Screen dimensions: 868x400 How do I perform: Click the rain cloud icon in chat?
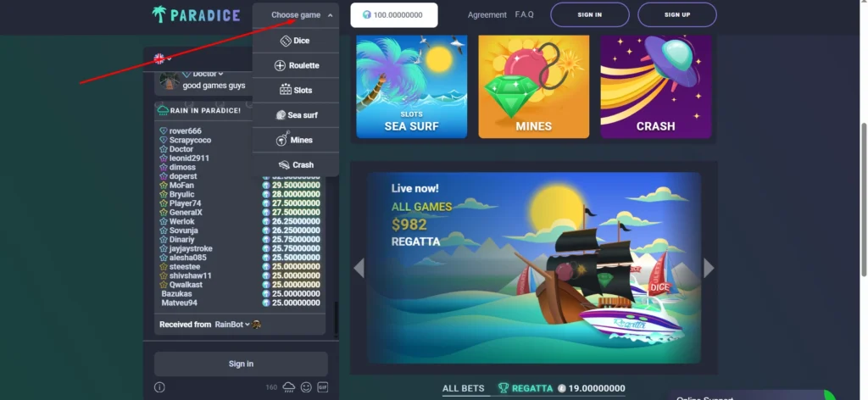288,387
